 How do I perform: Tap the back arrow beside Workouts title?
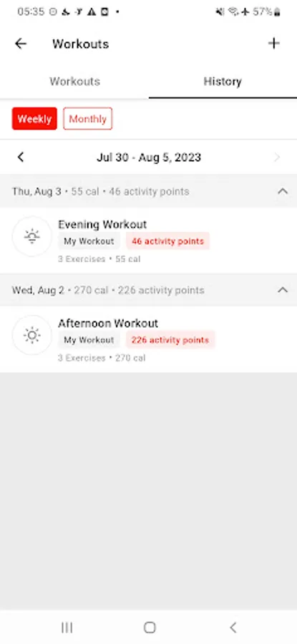click(x=21, y=44)
